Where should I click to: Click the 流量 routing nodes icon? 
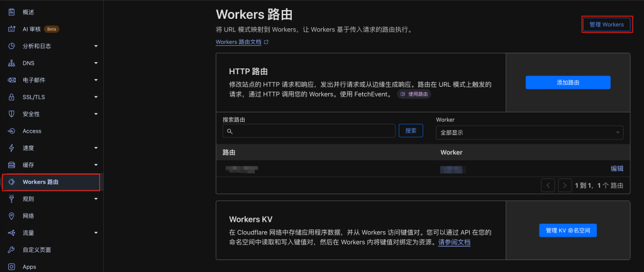[x=11, y=233]
